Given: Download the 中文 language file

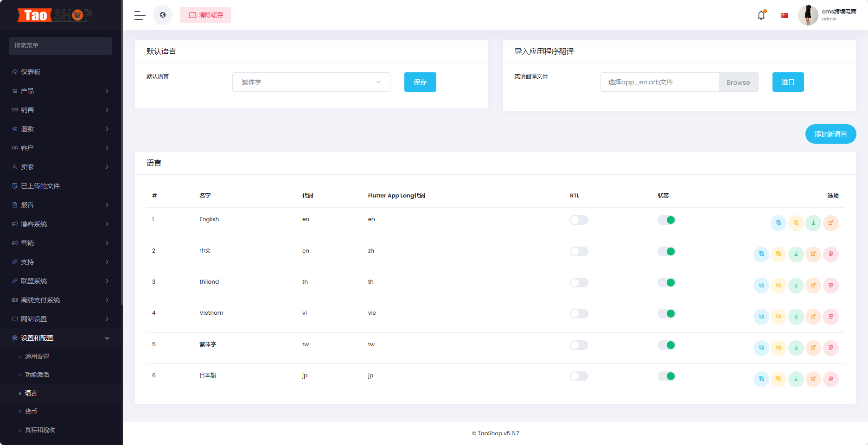Looking at the screenshot, I should (796, 254).
